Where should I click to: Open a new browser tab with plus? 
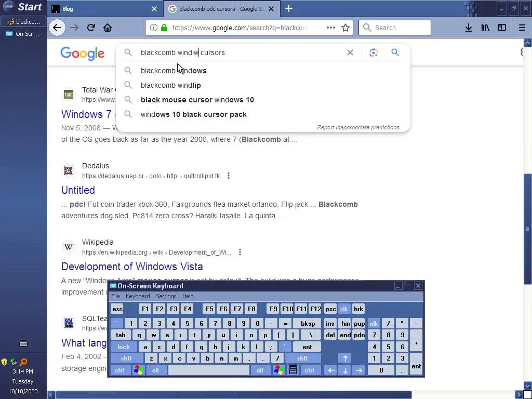(x=289, y=8)
